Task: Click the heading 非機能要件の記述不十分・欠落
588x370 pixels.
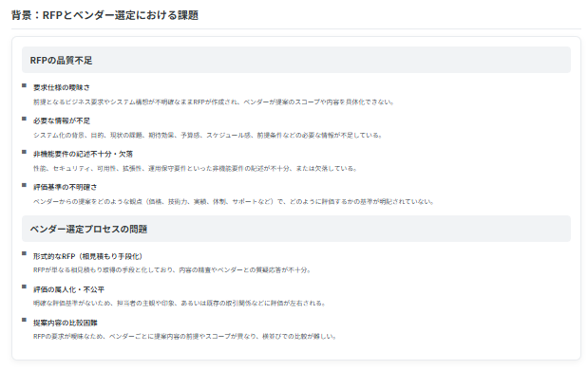Action: (83, 154)
